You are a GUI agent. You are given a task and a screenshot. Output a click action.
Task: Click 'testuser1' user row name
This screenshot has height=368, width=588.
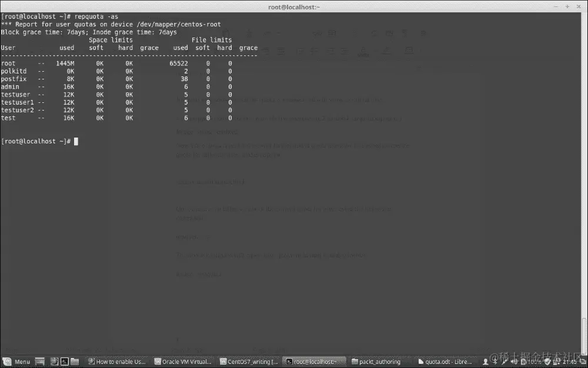point(17,102)
